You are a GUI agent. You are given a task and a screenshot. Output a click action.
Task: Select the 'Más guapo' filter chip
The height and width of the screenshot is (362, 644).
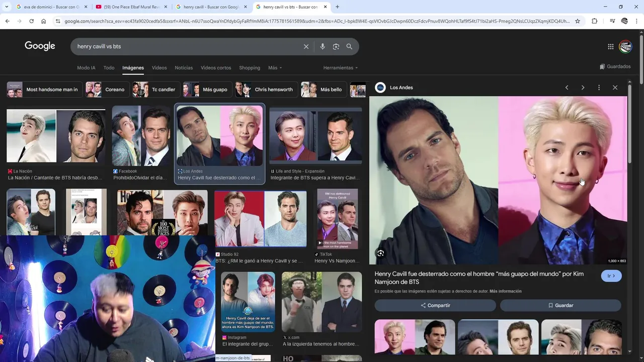(x=207, y=89)
